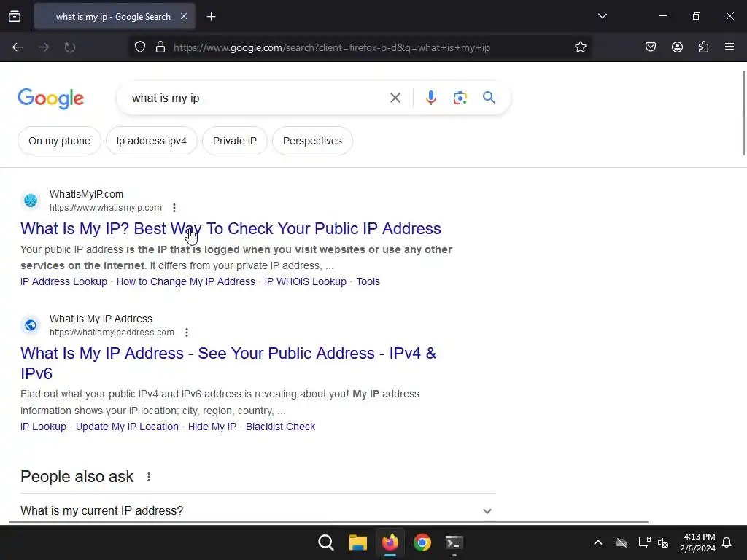747x560 pixels.
Task: Click the OneDrive cloud tray icon
Action: pyautogui.click(x=622, y=542)
